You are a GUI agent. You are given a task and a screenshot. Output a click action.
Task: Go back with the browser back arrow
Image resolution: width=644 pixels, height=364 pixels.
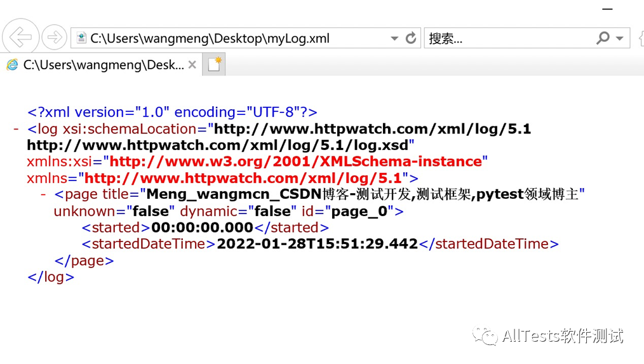tap(20, 37)
